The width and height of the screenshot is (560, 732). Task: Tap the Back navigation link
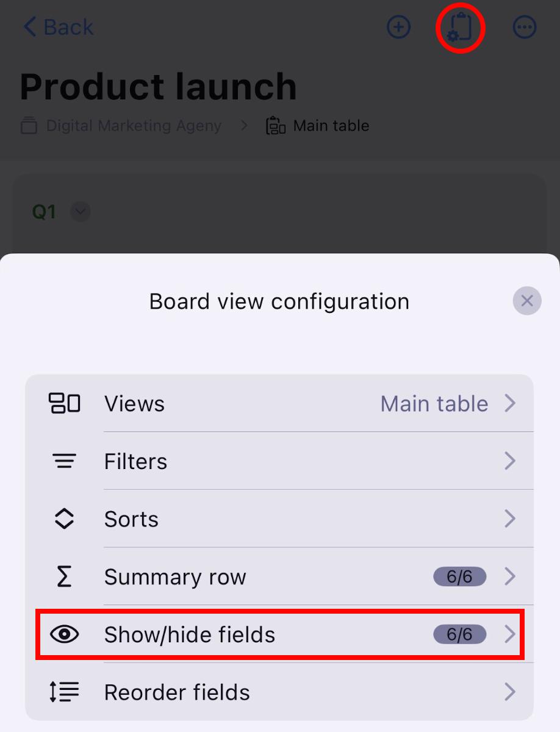58,27
